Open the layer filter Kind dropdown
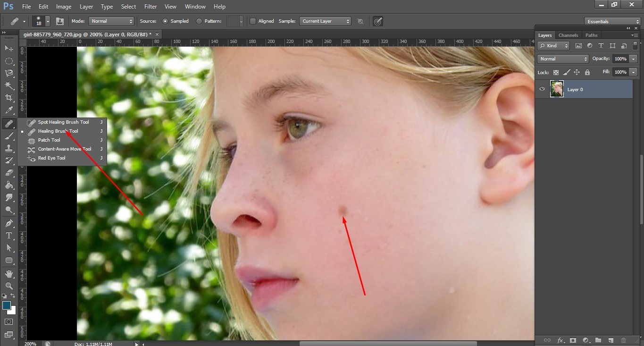 [553, 46]
